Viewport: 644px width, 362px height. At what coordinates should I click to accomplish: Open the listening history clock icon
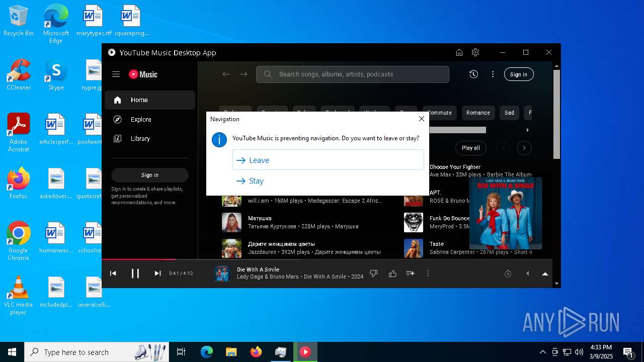click(x=473, y=74)
